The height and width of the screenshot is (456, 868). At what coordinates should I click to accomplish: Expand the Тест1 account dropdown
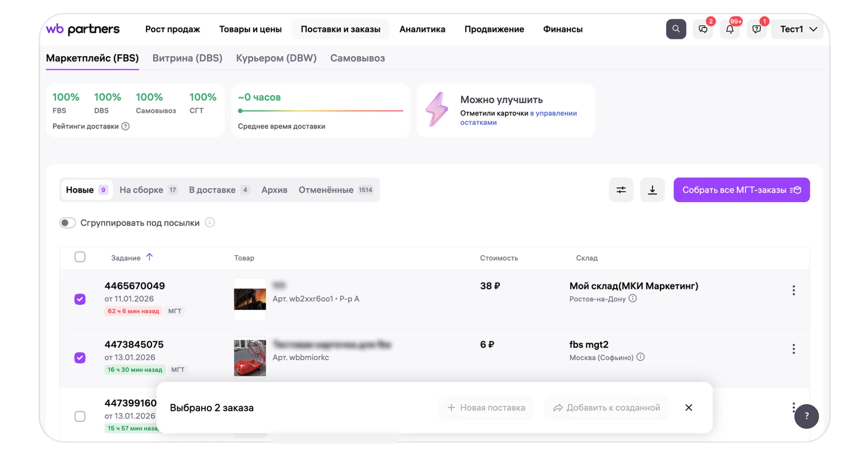798,29
